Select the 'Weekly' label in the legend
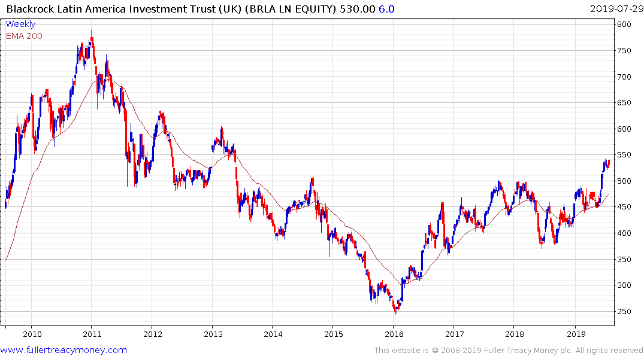The height and width of the screenshot is (359, 644). [x=20, y=24]
